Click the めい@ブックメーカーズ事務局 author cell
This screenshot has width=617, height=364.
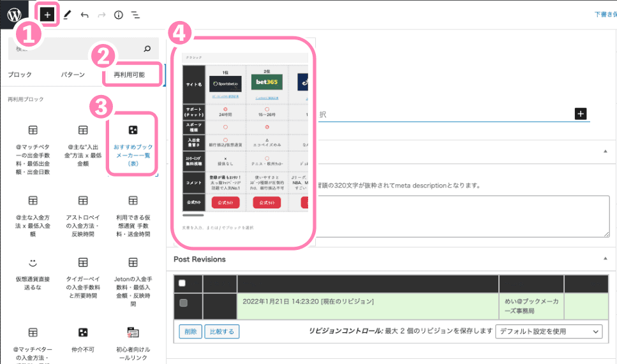pyautogui.click(x=532, y=306)
